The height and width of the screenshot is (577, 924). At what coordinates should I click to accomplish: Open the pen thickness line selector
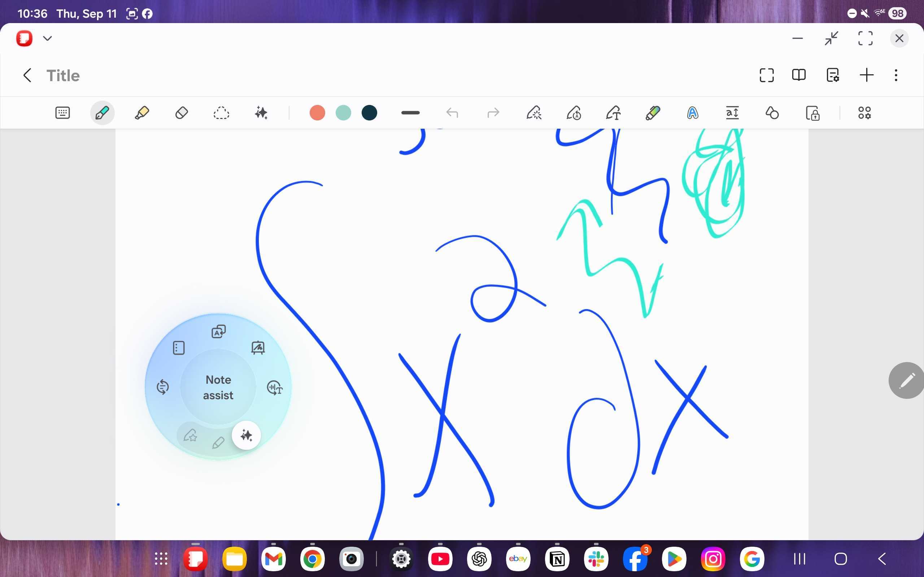(410, 113)
